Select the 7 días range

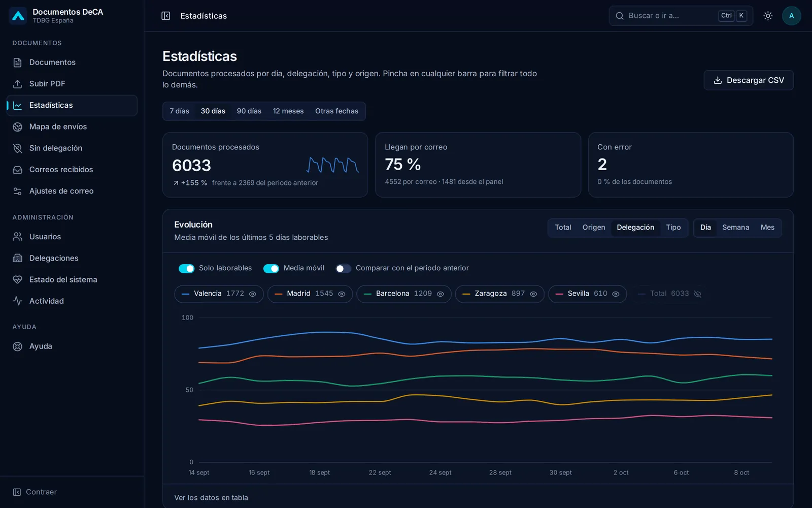pyautogui.click(x=179, y=111)
